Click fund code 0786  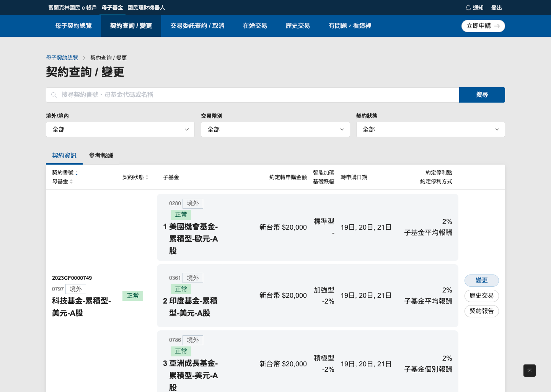(175, 340)
